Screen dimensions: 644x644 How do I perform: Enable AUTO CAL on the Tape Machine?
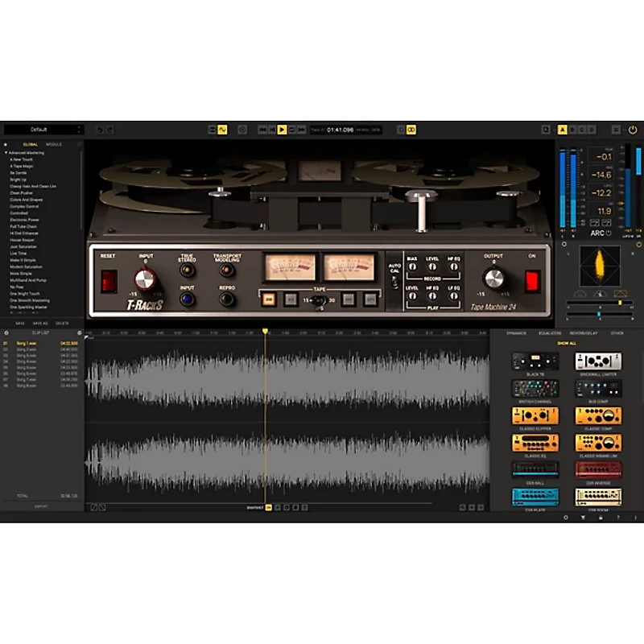pos(394,278)
